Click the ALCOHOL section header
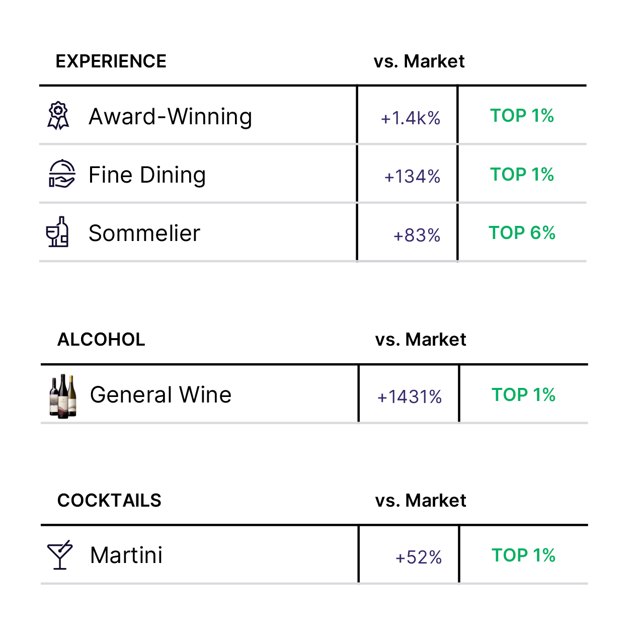The width and height of the screenshot is (644, 644). (101, 340)
